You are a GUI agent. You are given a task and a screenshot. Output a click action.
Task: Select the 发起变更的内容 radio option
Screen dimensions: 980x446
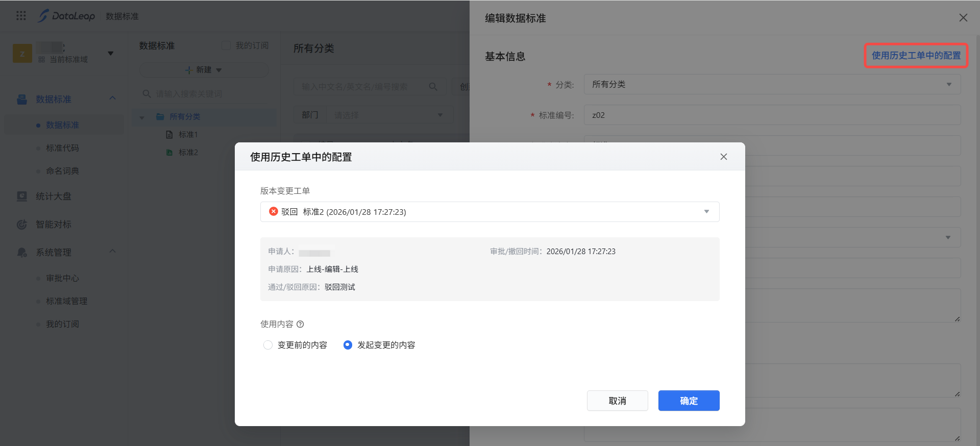(x=348, y=345)
